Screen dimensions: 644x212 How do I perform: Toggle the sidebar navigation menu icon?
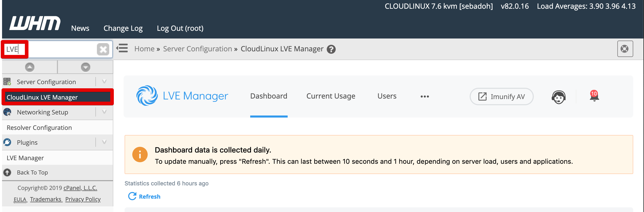(122, 48)
